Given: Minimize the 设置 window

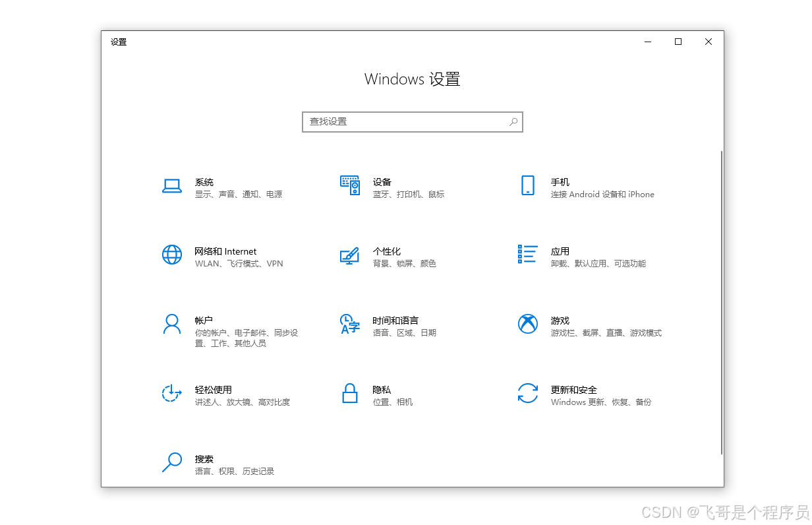Looking at the screenshot, I should click(x=648, y=42).
